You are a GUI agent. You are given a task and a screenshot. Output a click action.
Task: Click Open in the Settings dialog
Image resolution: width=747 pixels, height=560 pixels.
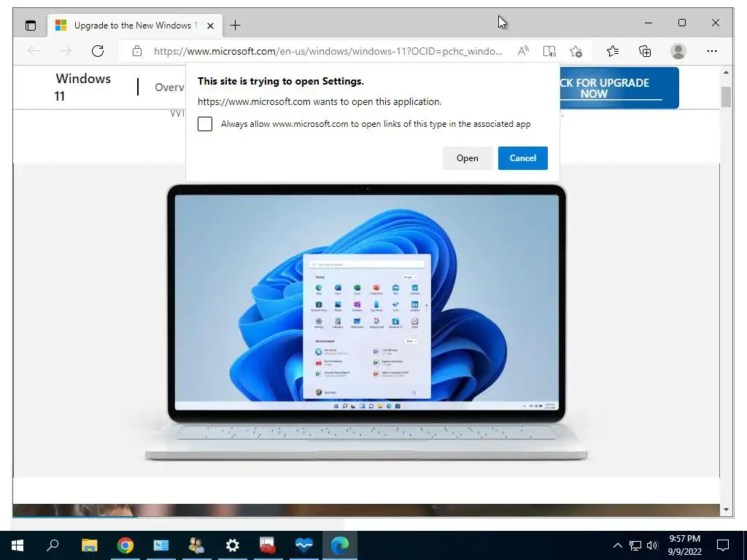[x=468, y=158]
